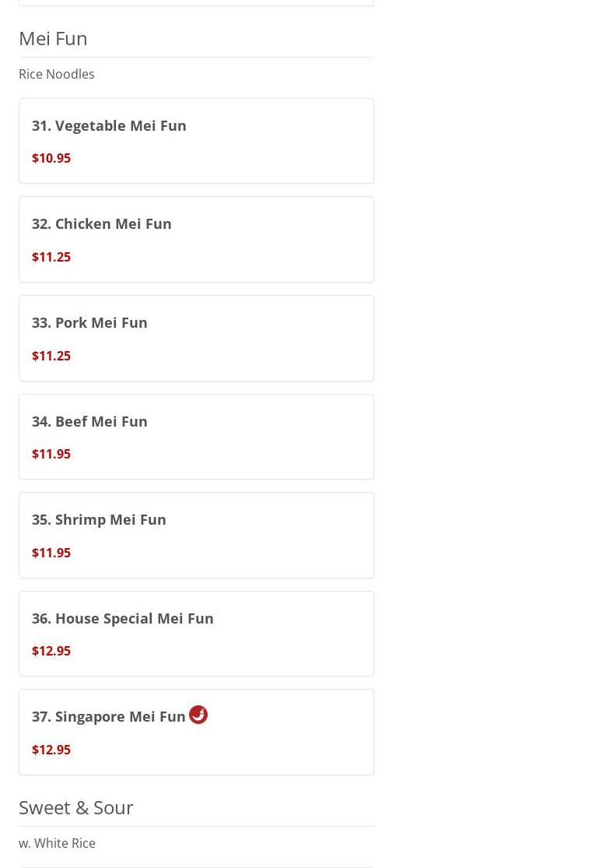Open 37. Singapore Mei Fun title
The width and height of the screenshot is (599, 868).
coord(109,716)
